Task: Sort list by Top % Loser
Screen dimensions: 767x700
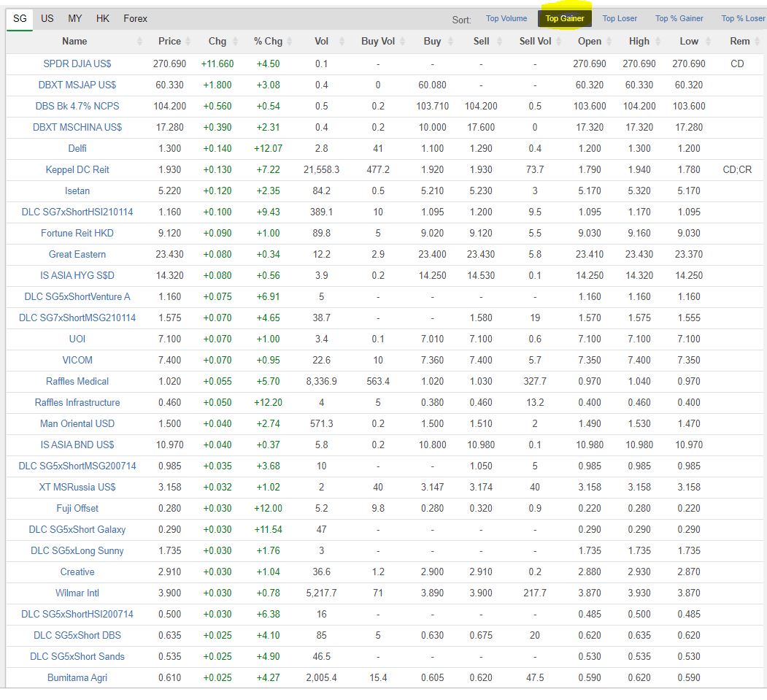Action: [744, 18]
